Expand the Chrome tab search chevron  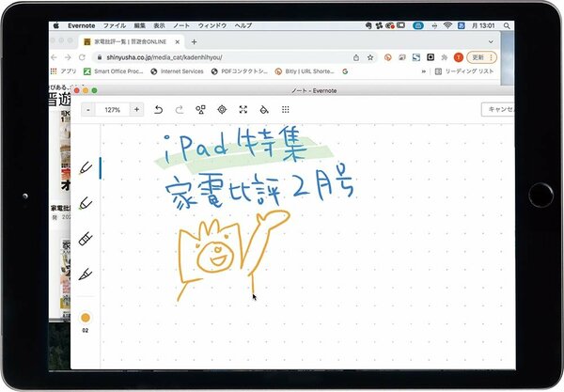coord(491,42)
